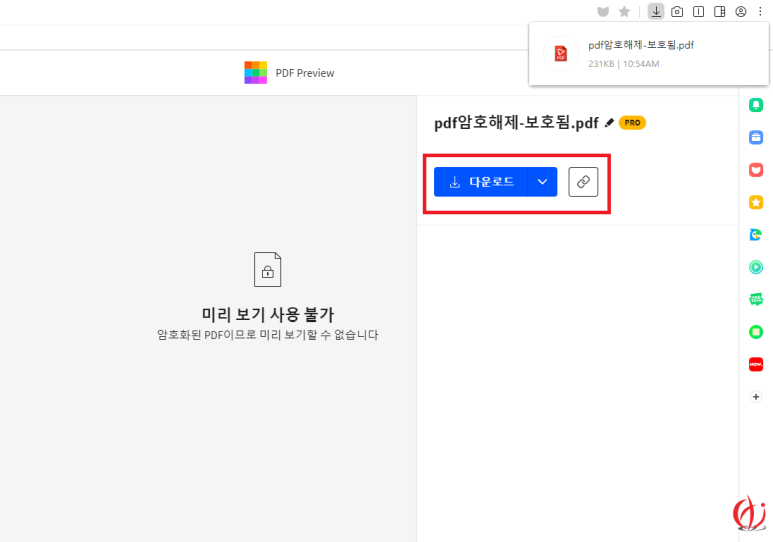
Task: Click the blue 다운로드 download button
Action: [481, 182]
